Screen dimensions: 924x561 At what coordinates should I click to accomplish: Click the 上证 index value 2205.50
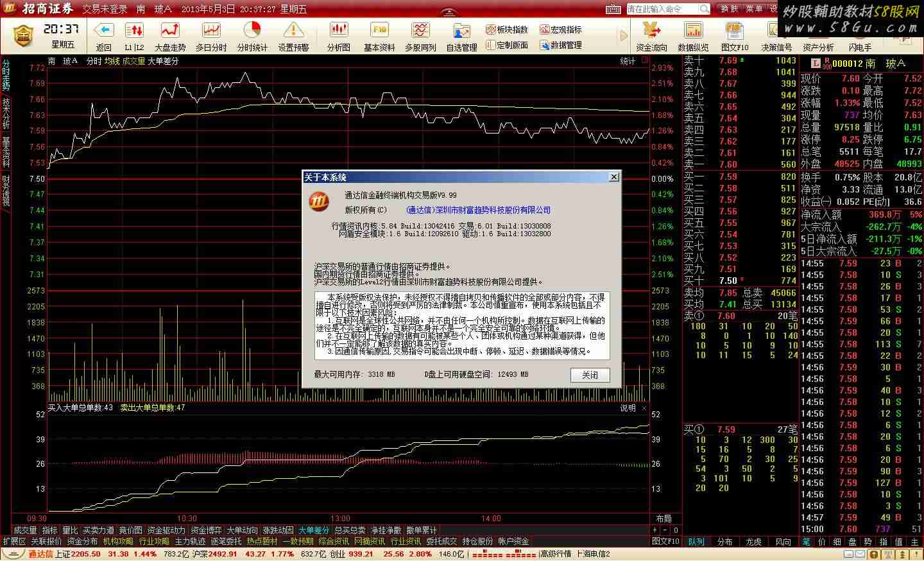[x=86, y=554]
